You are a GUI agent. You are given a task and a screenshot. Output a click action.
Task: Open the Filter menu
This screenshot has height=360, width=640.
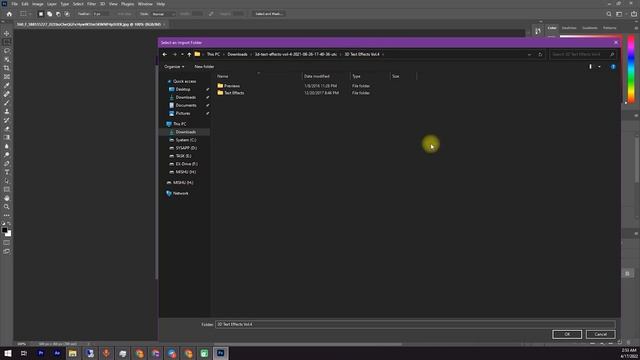pos(91,4)
